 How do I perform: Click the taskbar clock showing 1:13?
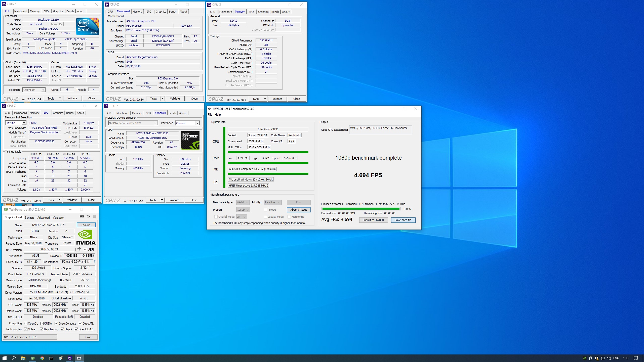(626, 358)
